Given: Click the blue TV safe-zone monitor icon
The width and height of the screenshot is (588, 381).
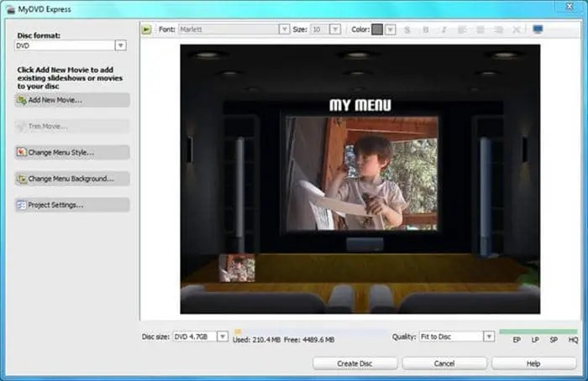Looking at the screenshot, I should coord(538,29).
